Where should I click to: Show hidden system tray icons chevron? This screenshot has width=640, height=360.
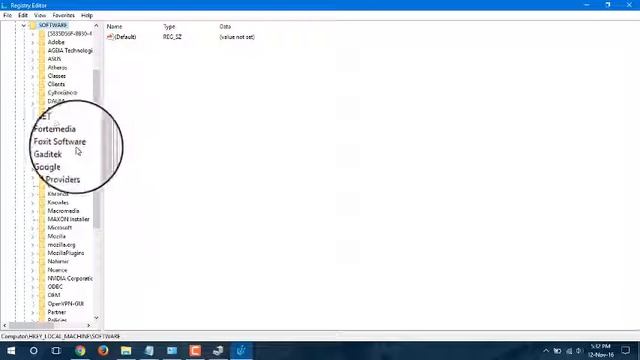(x=546, y=351)
